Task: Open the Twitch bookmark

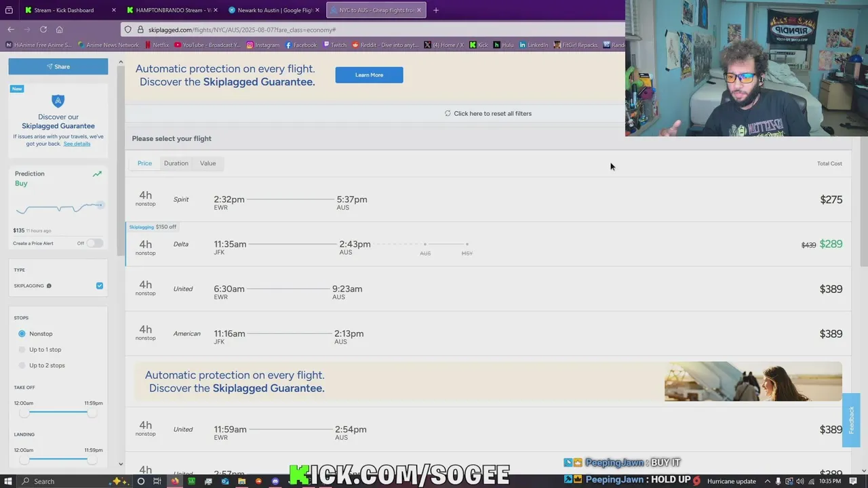Action: click(x=334, y=45)
